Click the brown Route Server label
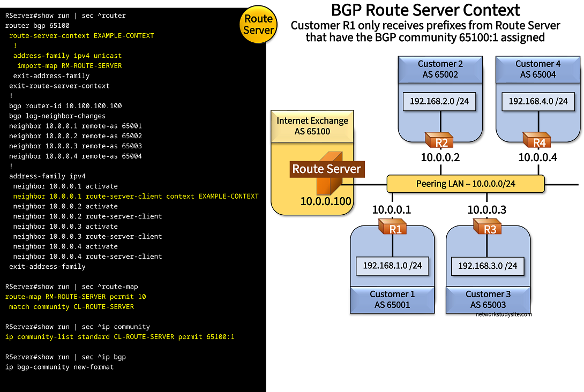 click(326, 170)
